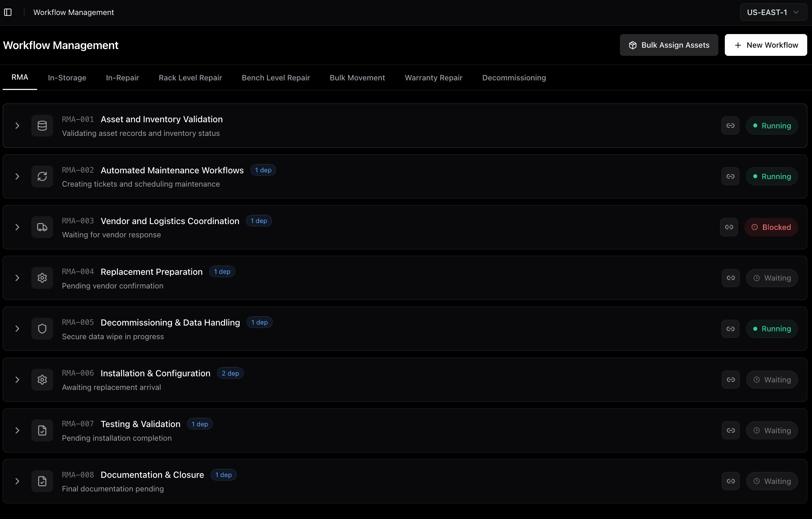812x519 pixels.
Task: Click the Waiting status on Installation & Configuration
Action: 772,379
